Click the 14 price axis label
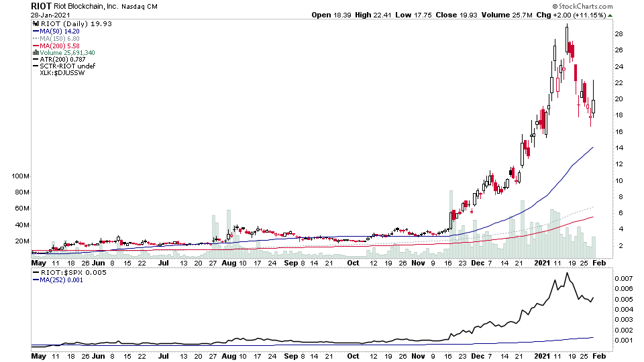 619,147
